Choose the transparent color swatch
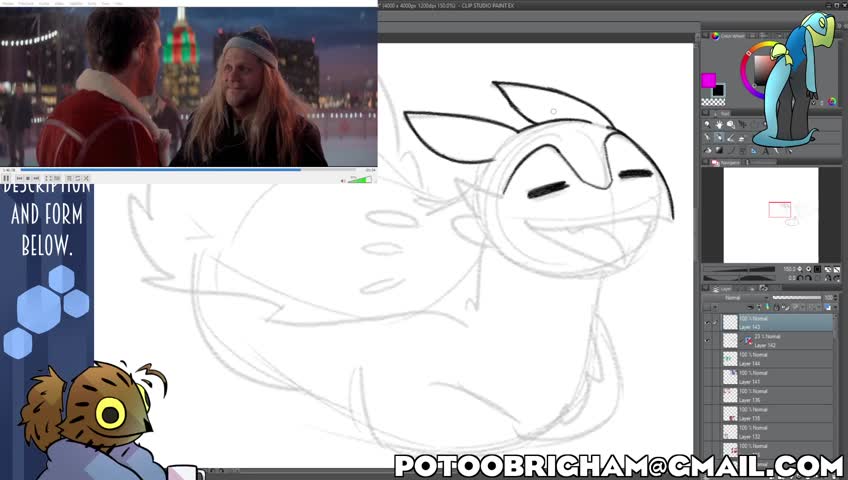 coord(712,101)
